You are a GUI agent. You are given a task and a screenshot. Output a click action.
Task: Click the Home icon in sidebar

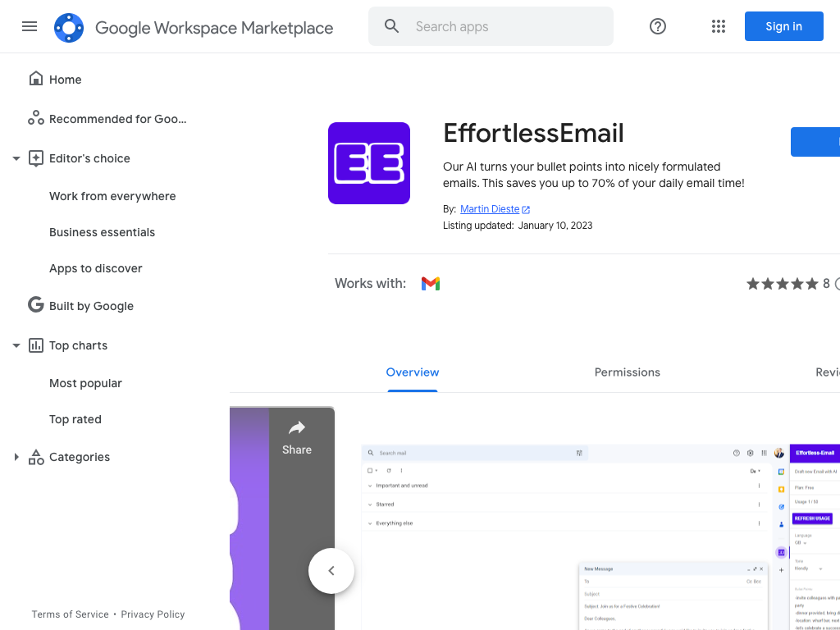36,79
